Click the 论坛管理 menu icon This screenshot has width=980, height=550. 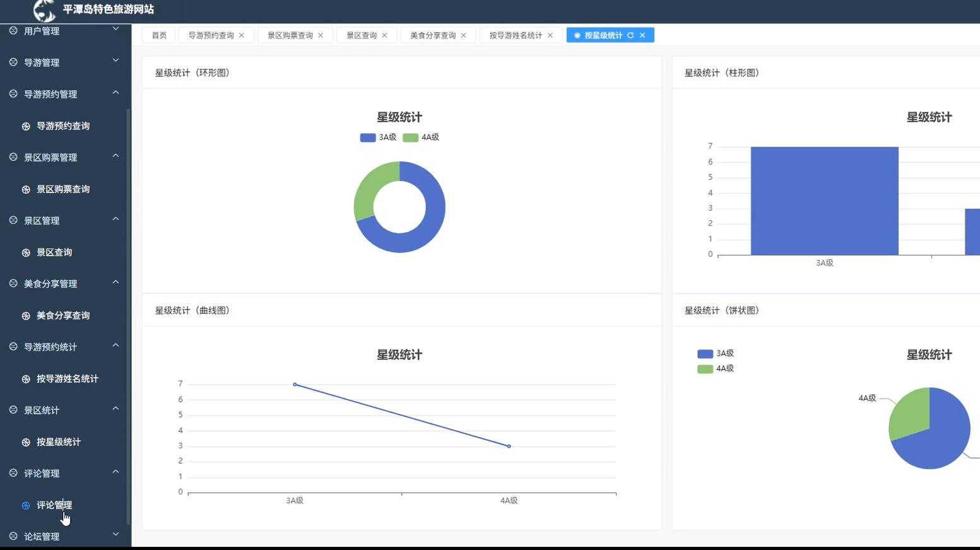point(13,536)
